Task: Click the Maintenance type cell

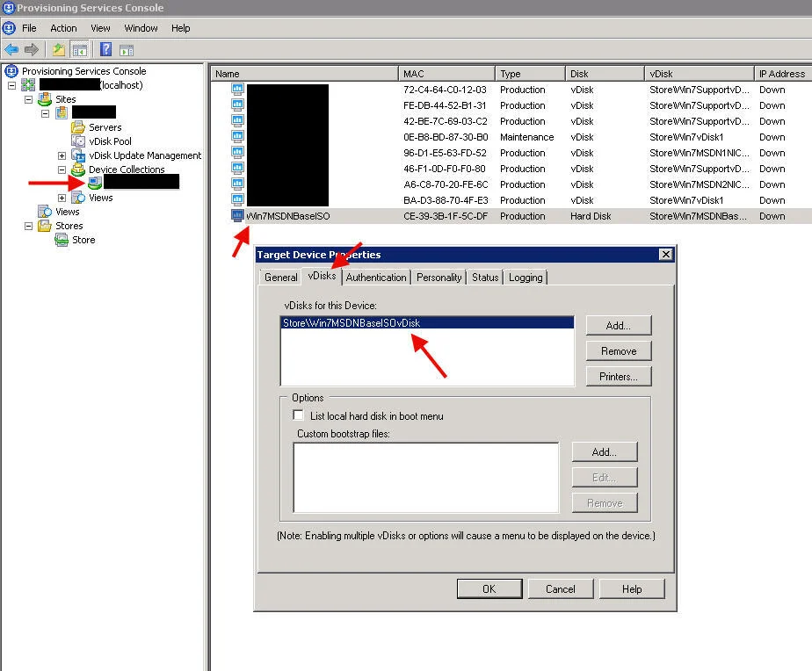Action: [x=526, y=137]
